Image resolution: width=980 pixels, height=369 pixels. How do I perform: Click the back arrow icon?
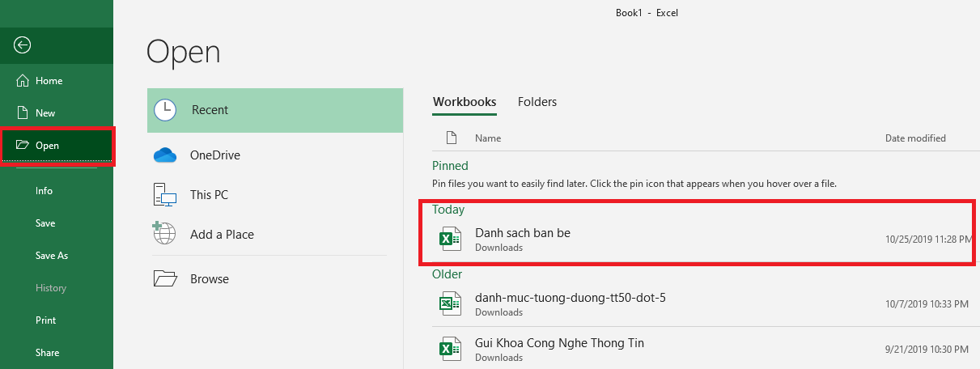pyautogui.click(x=23, y=45)
